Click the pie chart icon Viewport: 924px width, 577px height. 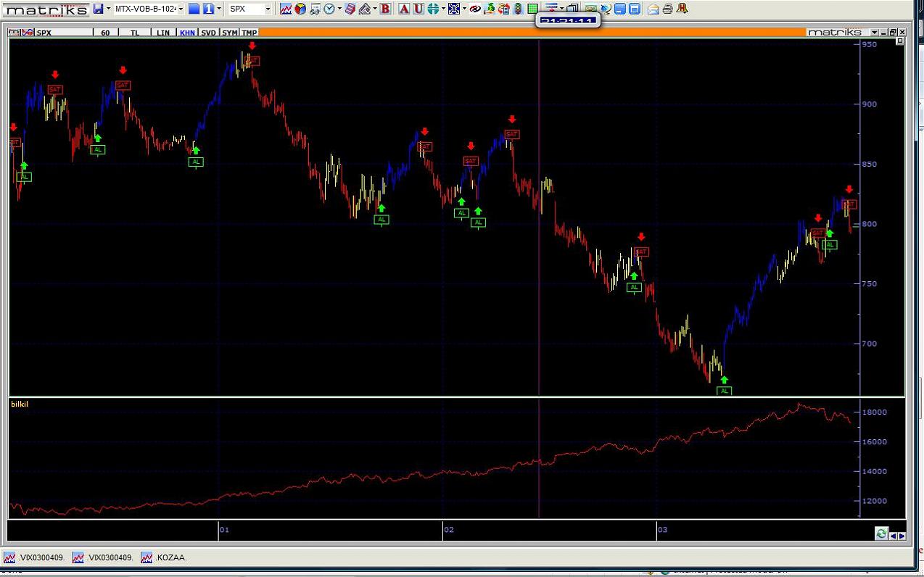(300, 9)
